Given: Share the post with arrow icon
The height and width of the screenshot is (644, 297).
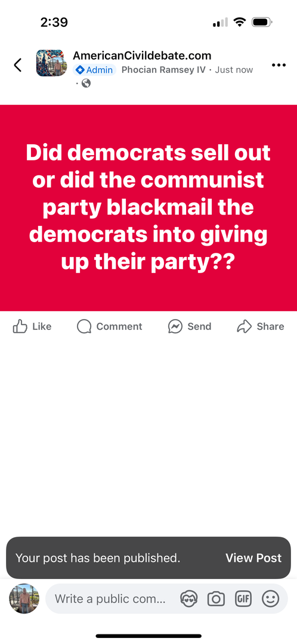Looking at the screenshot, I should [261, 327].
